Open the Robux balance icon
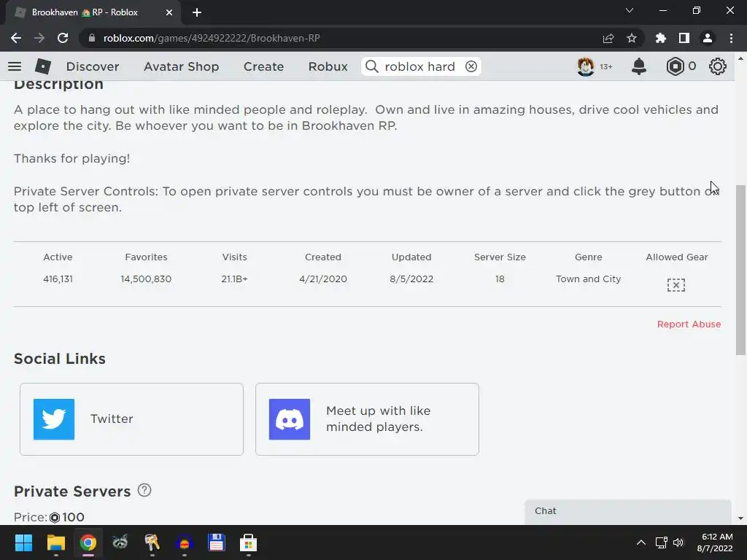 point(675,66)
